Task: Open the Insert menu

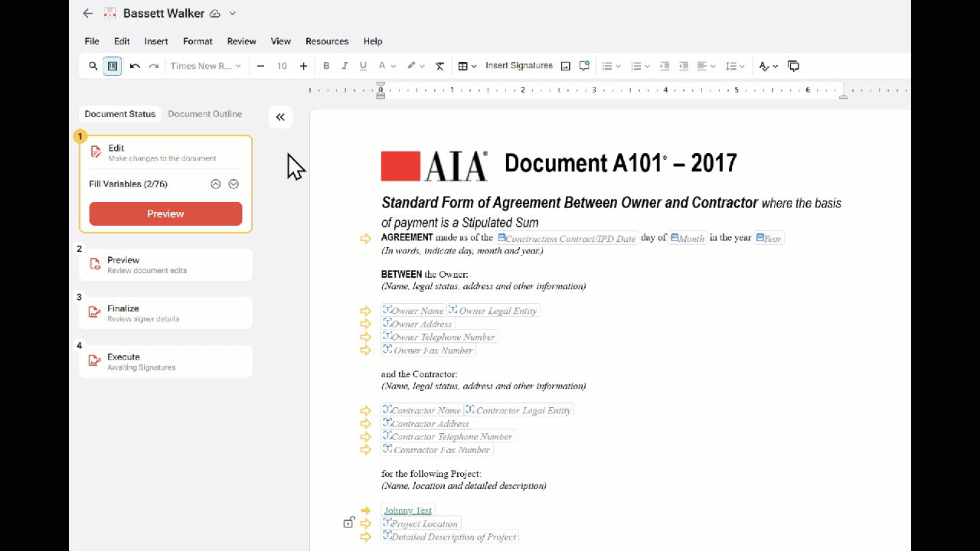Action: pyautogui.click(x=156, y=41)
